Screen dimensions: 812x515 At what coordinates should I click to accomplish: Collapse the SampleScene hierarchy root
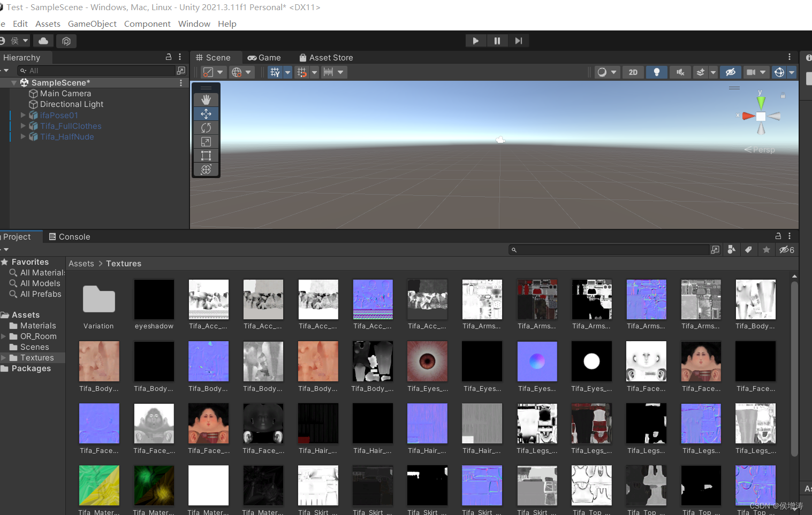(14, 83)
